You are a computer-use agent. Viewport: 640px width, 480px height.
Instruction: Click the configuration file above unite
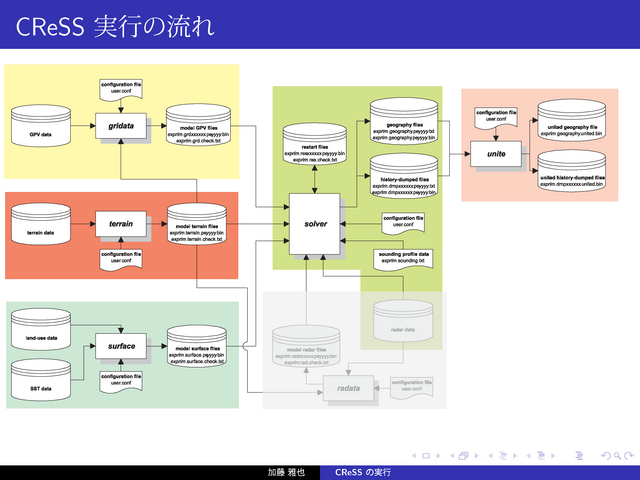click(x=496, y=118)
